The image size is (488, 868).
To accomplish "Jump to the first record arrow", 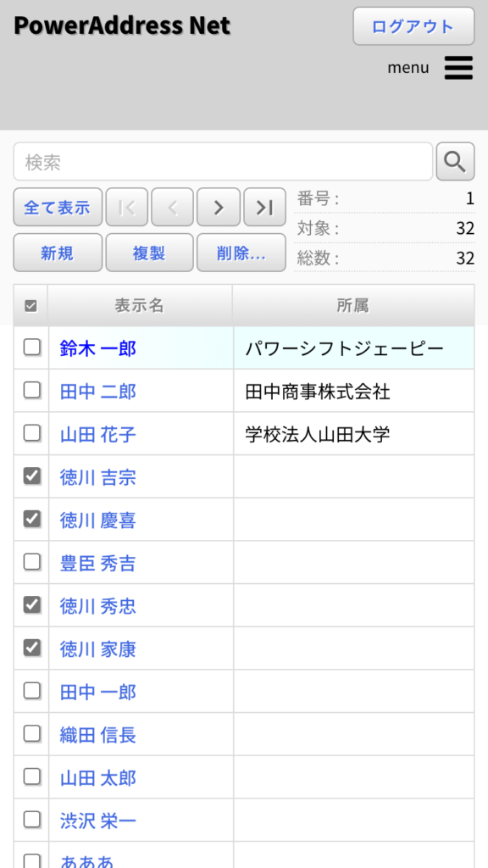I will coord(127,207).
